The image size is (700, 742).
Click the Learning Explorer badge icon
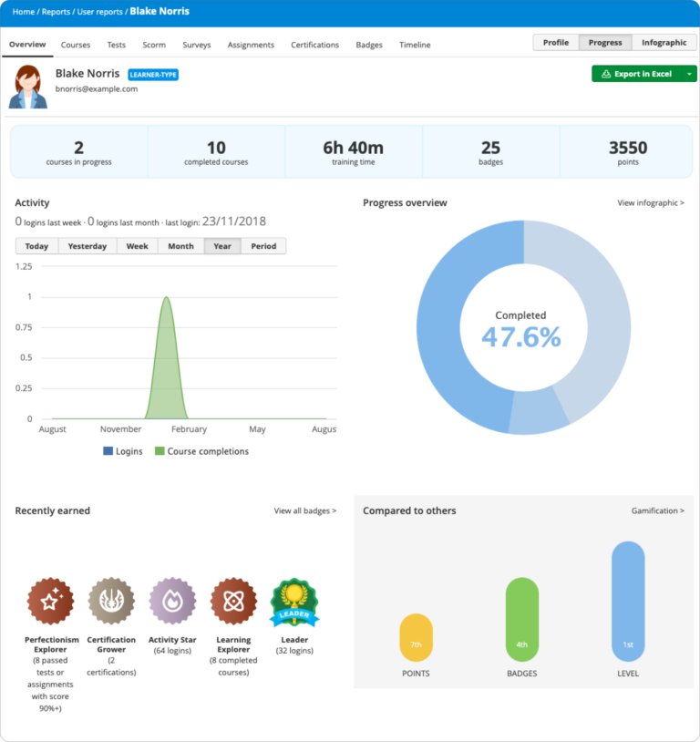233,601
